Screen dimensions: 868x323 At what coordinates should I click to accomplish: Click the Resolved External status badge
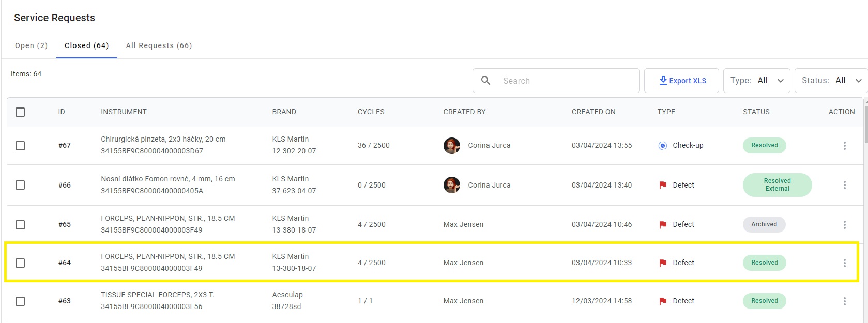(777, 185)
